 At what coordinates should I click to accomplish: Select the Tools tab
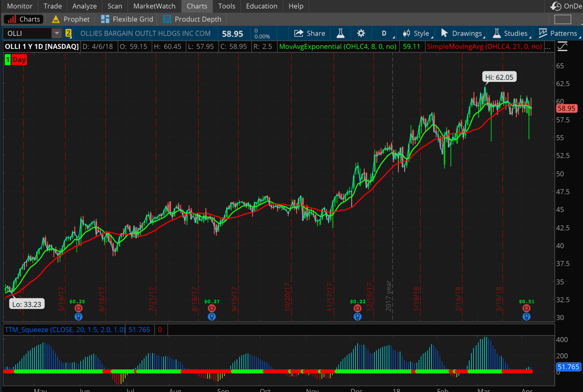pos(227,6)
